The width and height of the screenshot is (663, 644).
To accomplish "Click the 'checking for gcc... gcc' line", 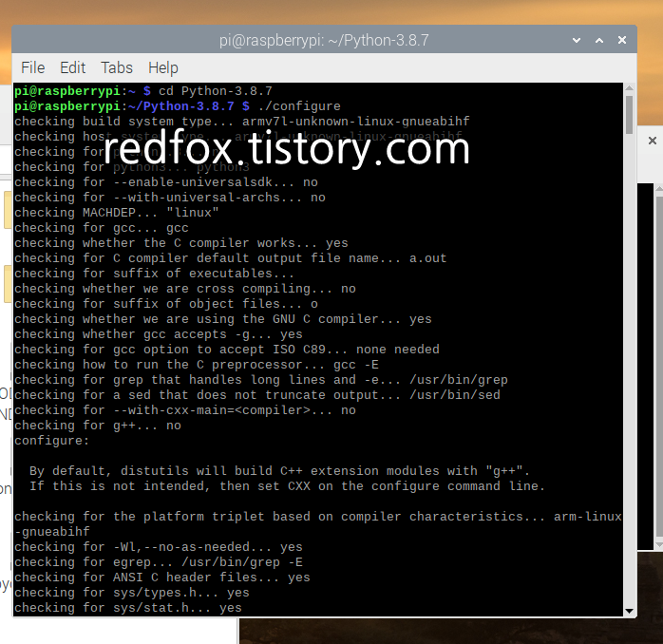I will [x=102, y=228].
